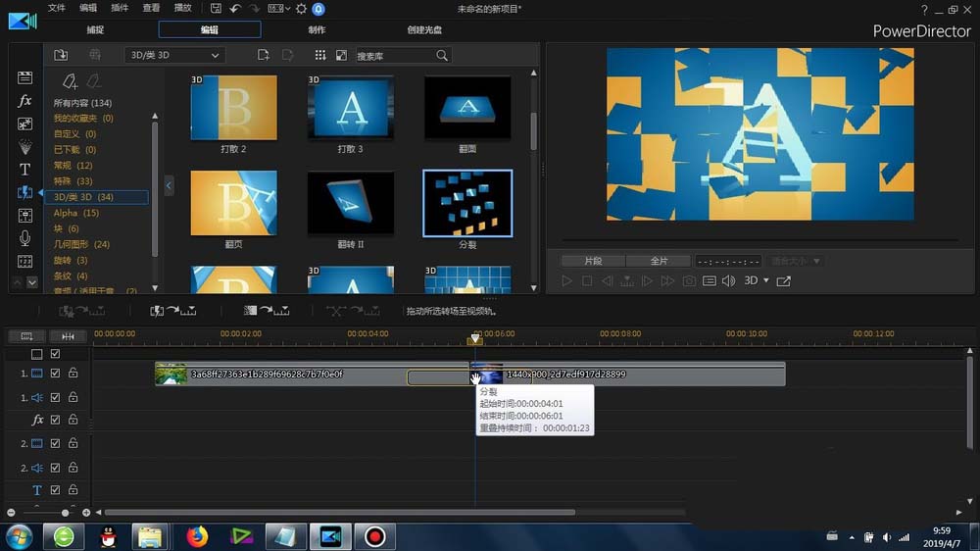980x551 pixels.
Task: Select the 翻转 II transition thumbnail
Action: [351, 203]
